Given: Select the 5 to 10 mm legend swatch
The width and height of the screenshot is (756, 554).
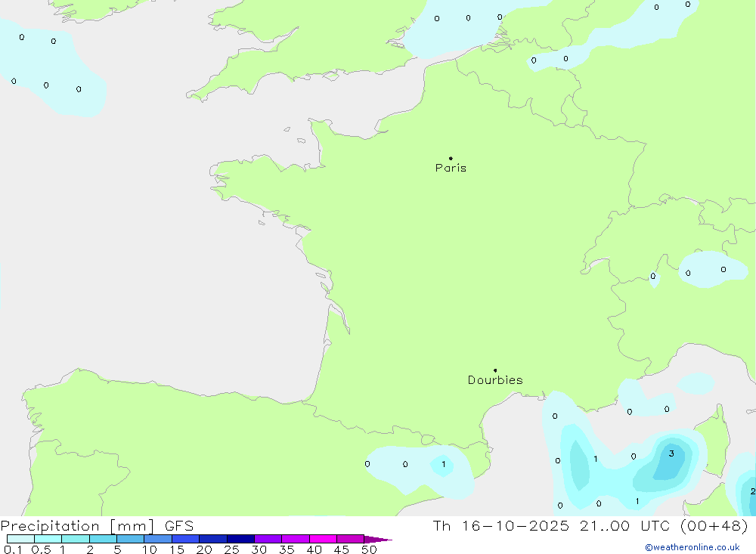Looking at the screenshot, I should coord(130,539).
